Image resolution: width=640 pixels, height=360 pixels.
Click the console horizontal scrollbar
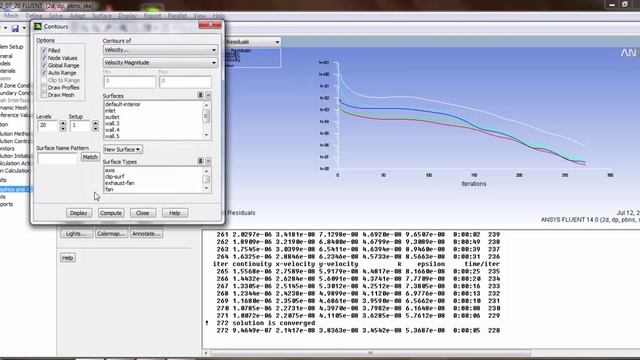(371, 353)
